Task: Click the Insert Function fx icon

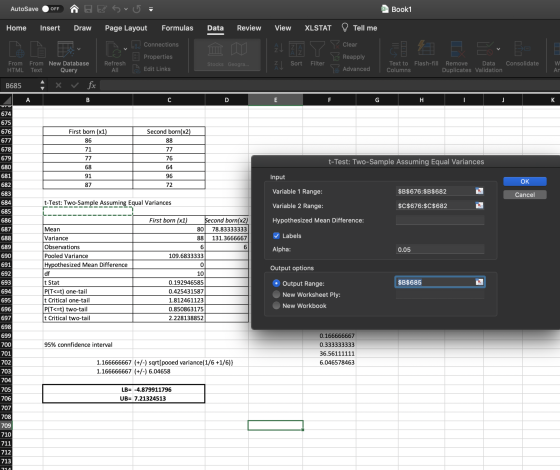Action: [x=92, y=85]
